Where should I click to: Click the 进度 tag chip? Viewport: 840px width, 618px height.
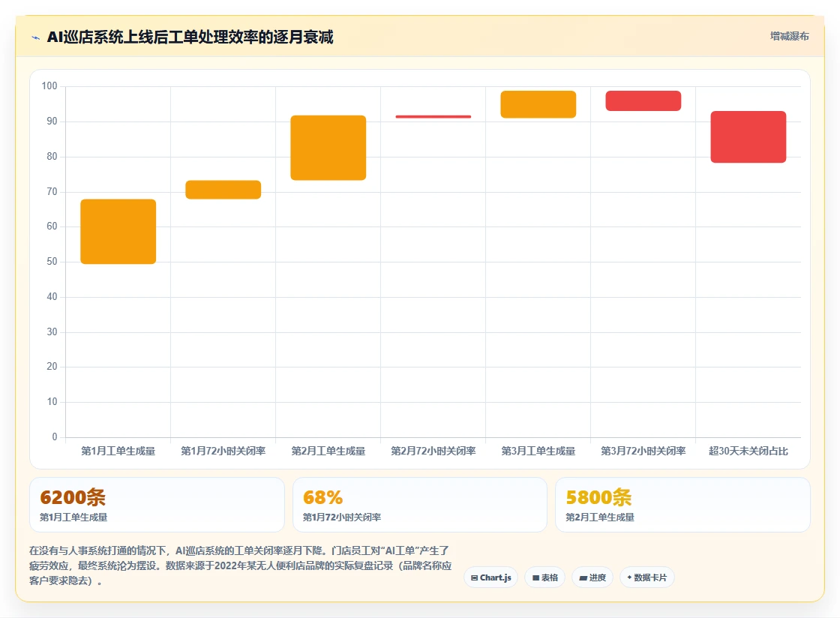click(x=592, y=577)
